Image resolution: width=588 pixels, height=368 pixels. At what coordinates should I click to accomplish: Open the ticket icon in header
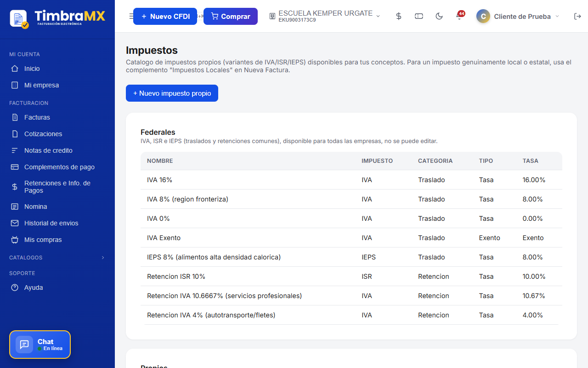coord(419,16)
